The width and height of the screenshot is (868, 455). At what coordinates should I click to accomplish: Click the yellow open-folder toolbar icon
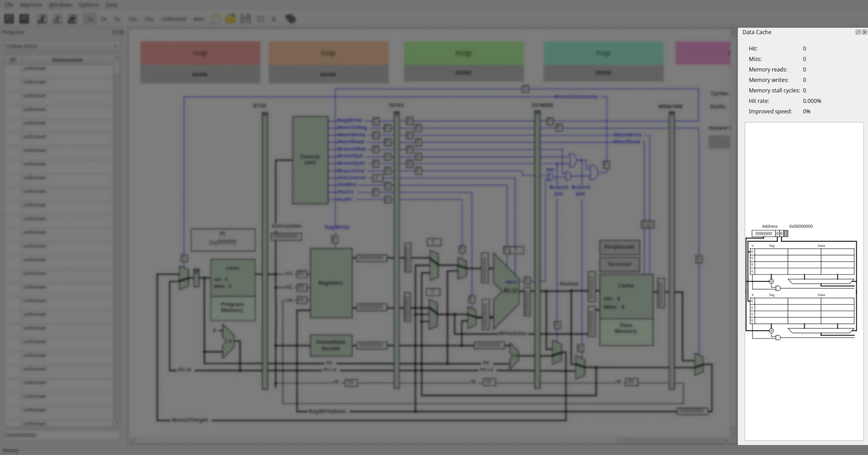[x=231, y=19]
